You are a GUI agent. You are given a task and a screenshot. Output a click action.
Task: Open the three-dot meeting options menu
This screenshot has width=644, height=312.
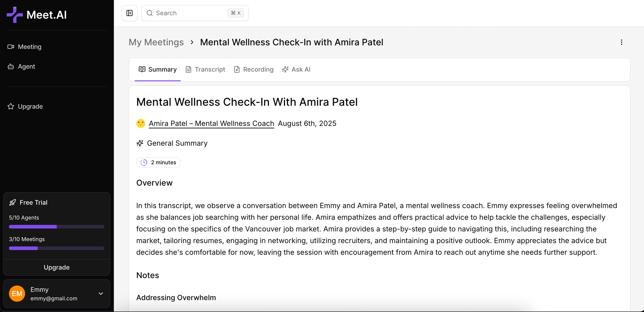pos(621,42)
